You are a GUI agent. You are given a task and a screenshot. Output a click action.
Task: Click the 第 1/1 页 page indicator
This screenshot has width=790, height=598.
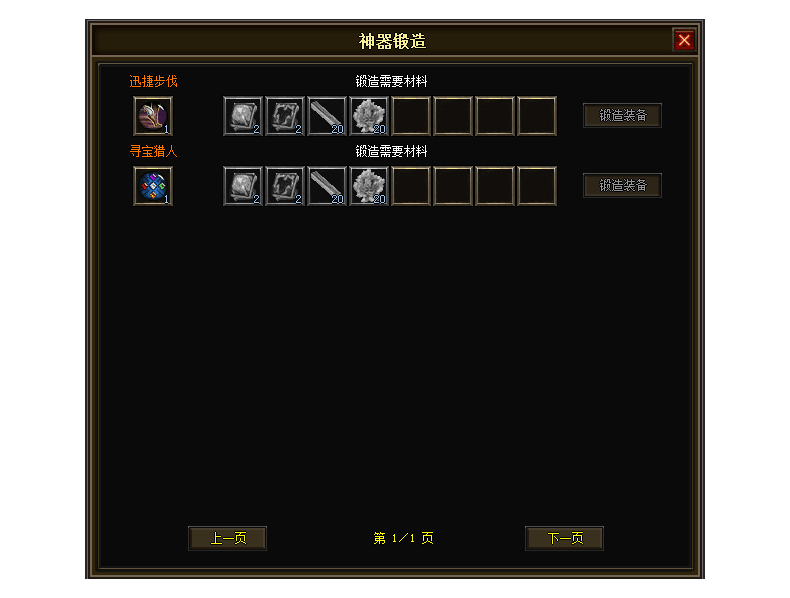404,539
